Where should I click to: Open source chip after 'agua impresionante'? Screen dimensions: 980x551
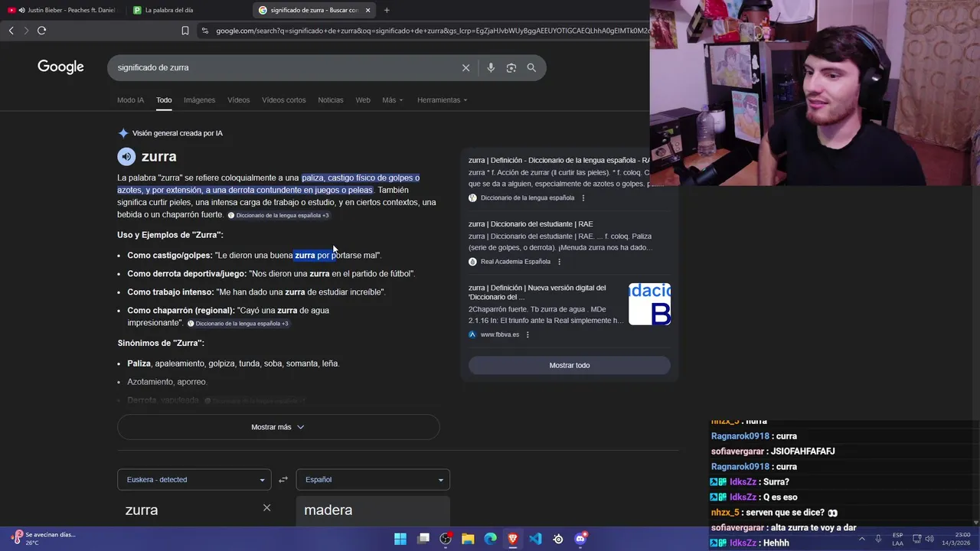pyautogui.click(x=238, y=324)
